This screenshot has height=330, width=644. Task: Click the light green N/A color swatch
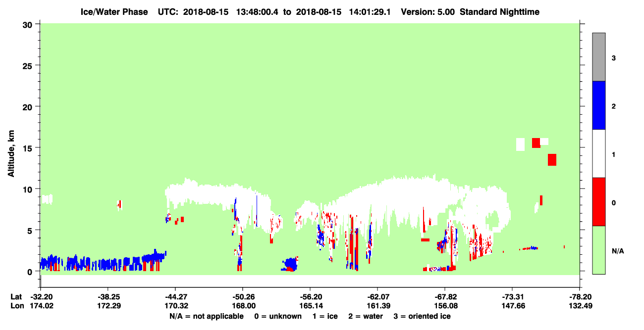click(x=599, y=250)
